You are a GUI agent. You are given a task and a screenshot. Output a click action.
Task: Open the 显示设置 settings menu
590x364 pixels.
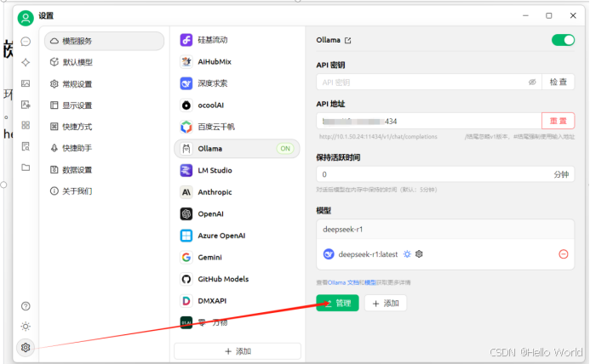104,105
